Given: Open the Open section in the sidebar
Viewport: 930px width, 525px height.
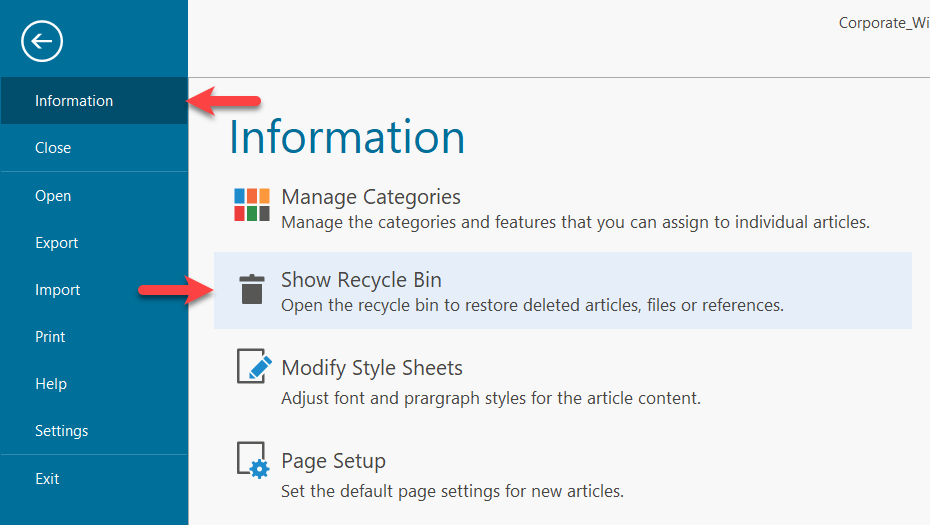Looking at the screenshot, I should coord(53,196).
